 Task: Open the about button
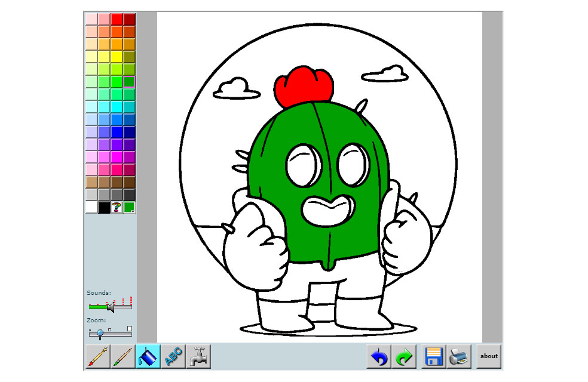489,356
